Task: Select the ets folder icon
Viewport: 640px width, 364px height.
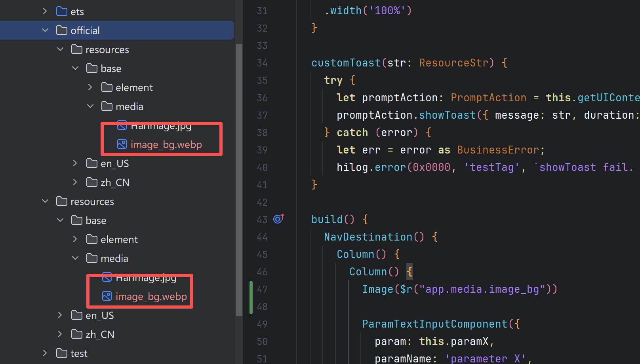Action: (62, 11)
